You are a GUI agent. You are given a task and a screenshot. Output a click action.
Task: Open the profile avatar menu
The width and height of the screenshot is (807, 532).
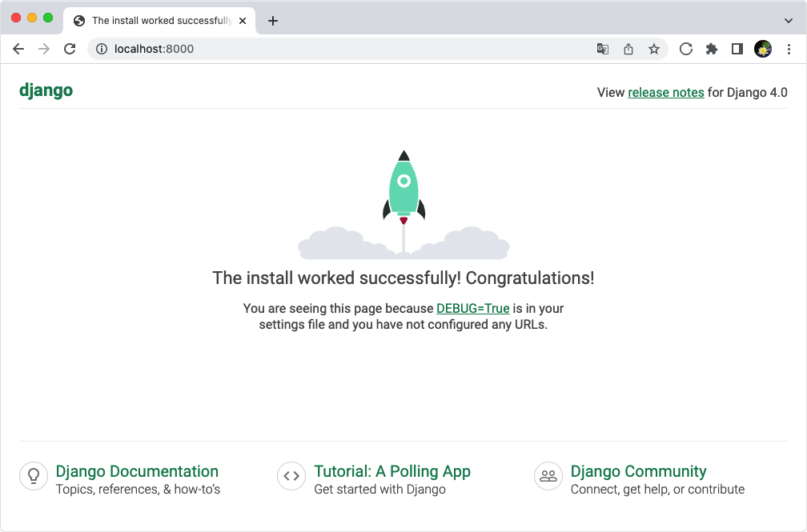point(763,49)
